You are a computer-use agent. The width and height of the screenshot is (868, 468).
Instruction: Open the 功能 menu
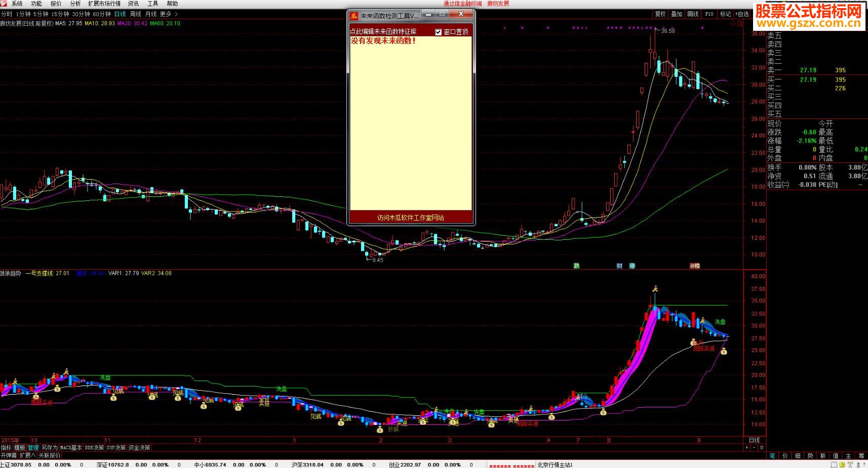pyautogui.click(x=36, y=4)
